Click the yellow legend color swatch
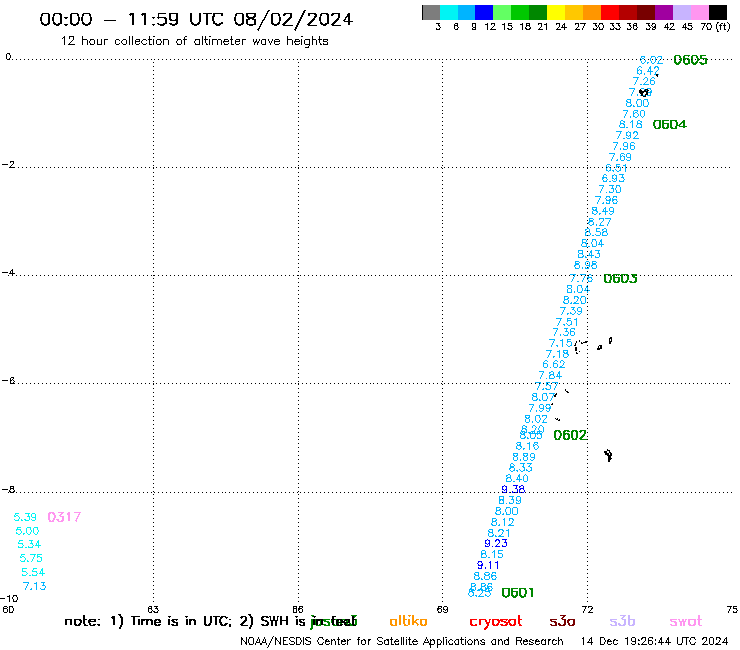The height and width of the screenshot is (650, 740). 555,12
